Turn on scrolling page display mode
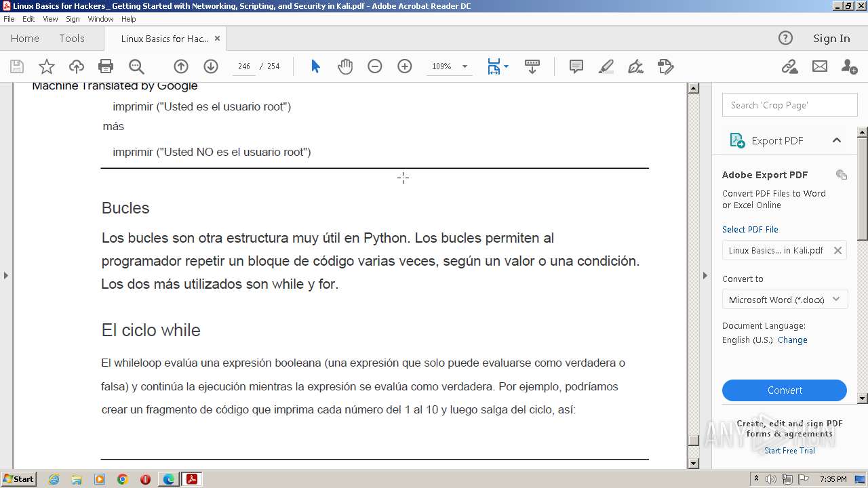 [532, 66]
